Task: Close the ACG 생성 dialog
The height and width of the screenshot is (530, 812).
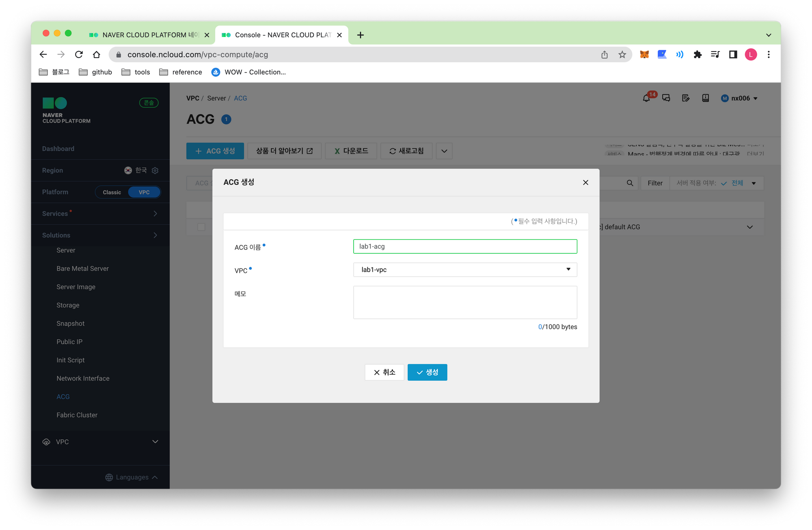Action: coord(585,183)
